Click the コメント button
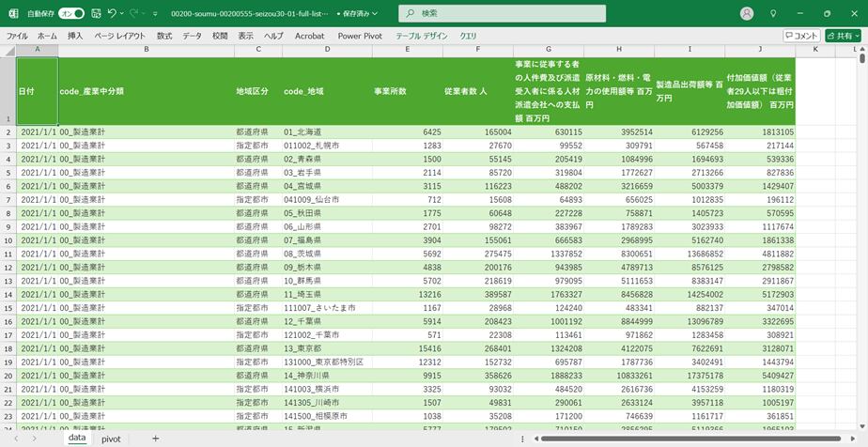Viewport: 868px width, 447px height. pyautogui.click(x=801, y=36)
